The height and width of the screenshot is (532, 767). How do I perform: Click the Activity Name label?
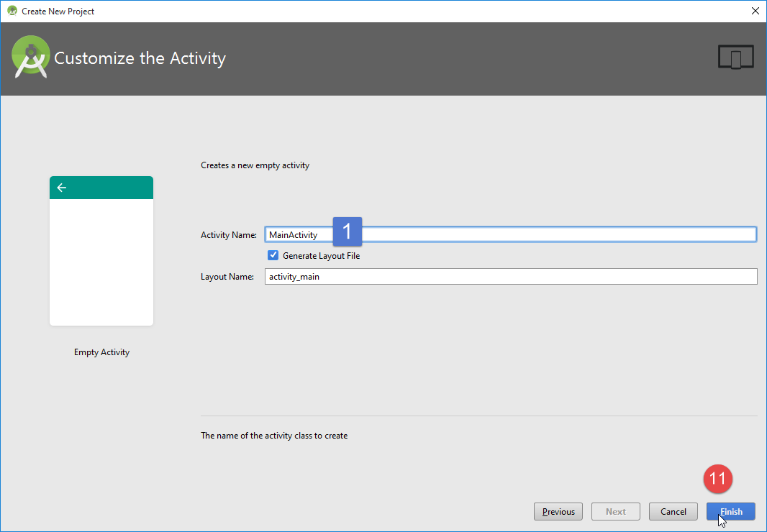click(228, 235)
